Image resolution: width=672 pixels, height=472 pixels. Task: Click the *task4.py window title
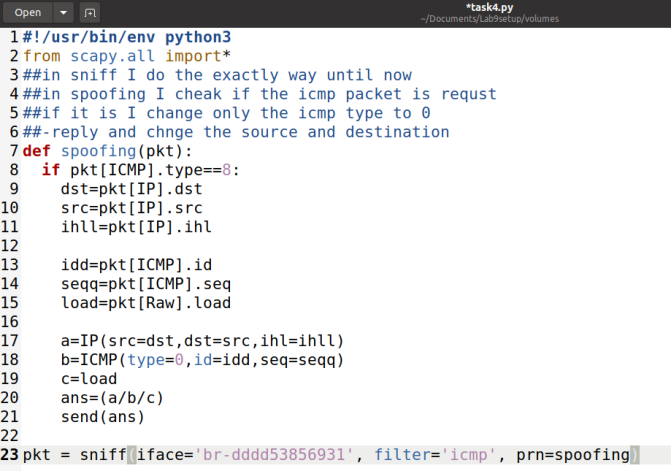point(489,7)
